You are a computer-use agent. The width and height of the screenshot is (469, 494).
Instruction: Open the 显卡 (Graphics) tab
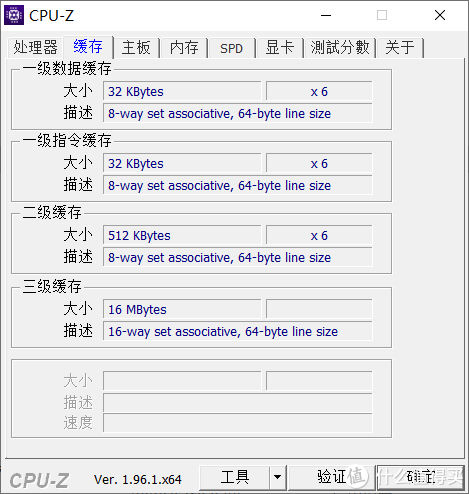point(279,47)
